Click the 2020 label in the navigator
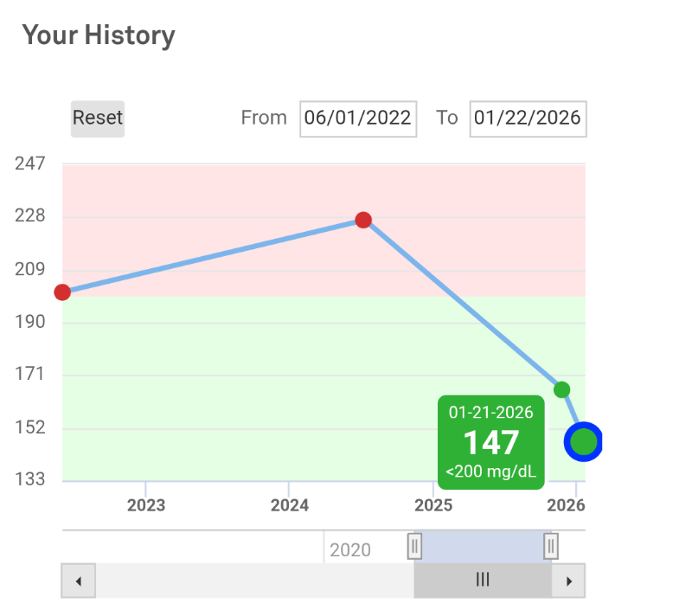The image size is (692, 616). (x=350, y=550)
